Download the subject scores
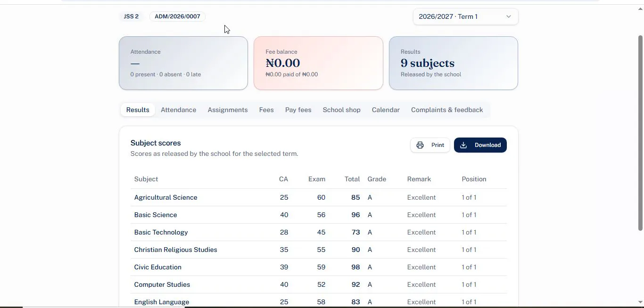This screenshot has width=644, height=308. (x=480, y=145)
